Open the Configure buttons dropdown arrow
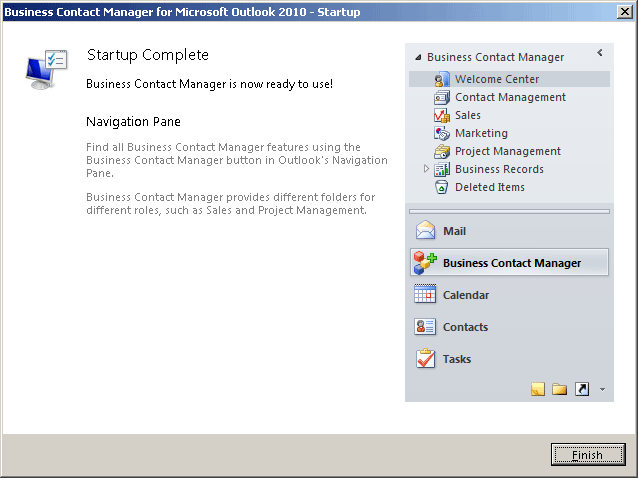Screen dimensions: 638x478 602,389
